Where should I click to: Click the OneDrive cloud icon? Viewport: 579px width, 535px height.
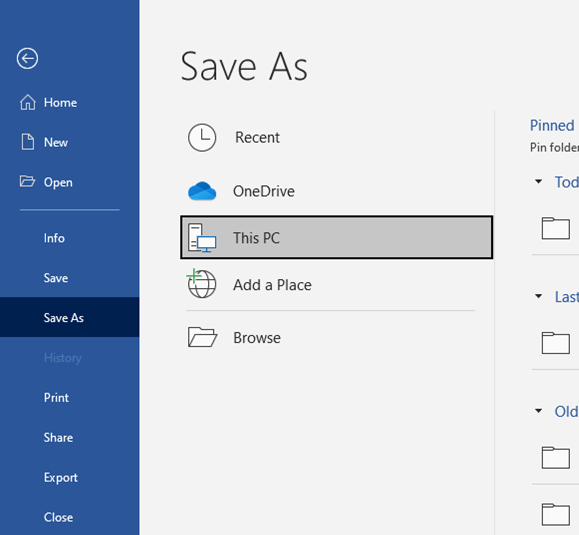tap(202, 191)
